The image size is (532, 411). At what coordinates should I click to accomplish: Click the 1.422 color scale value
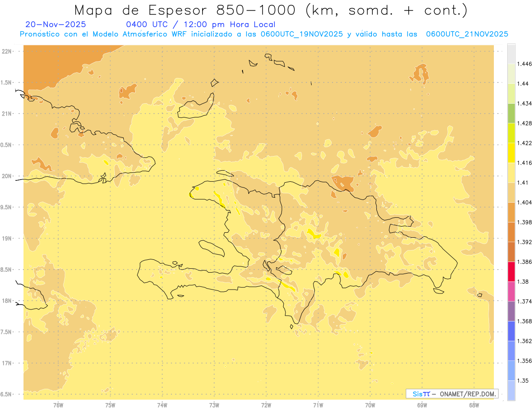point(524,143)
